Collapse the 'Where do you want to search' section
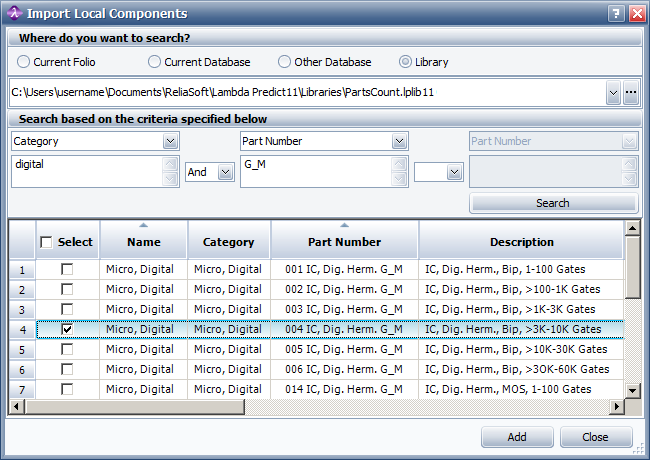This screenshot has height=460, width=650. click(630, 38)
